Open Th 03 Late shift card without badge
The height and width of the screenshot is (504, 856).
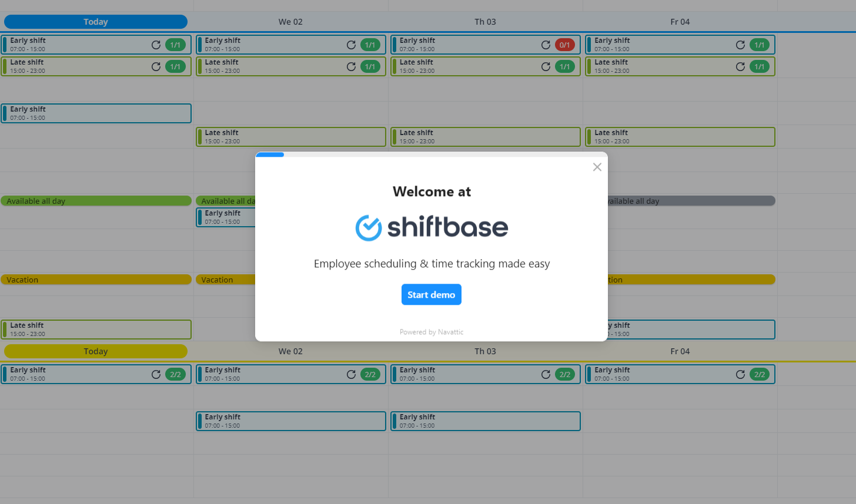point(485,137)
